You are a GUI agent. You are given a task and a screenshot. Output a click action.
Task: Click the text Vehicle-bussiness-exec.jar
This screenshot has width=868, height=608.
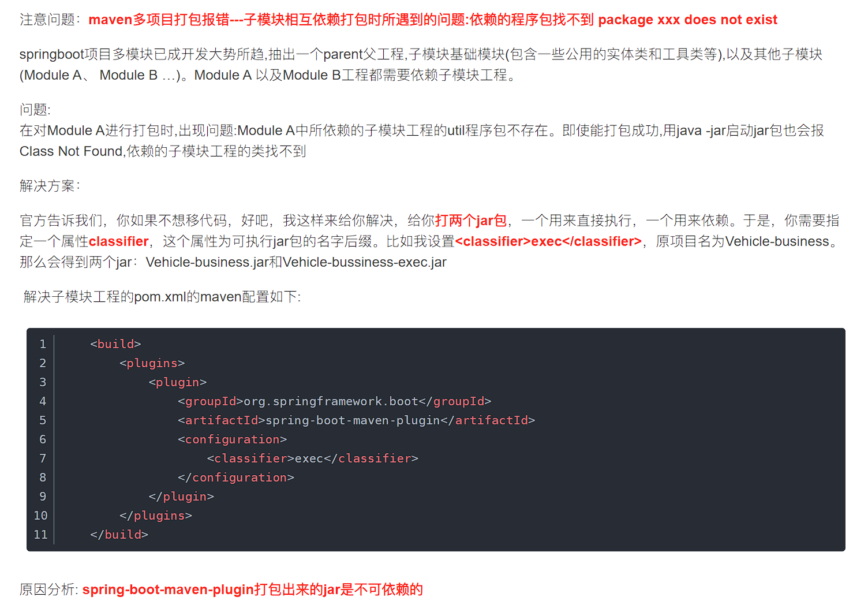point(365,262)
